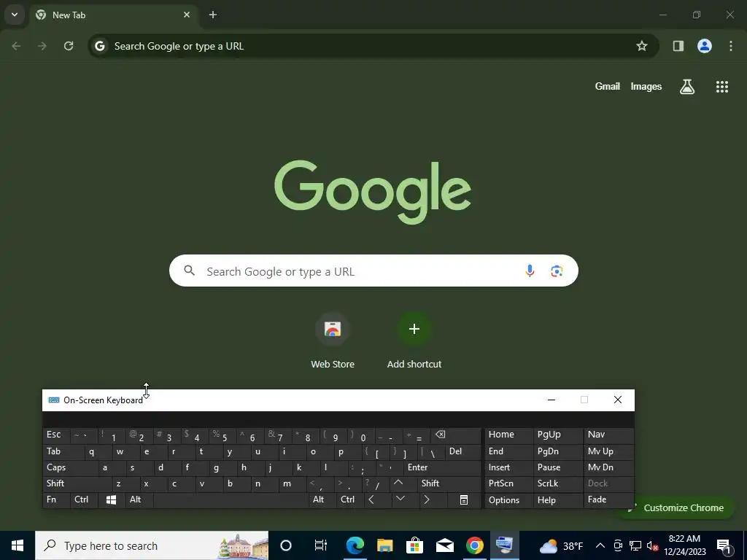The width and height of the screenshot is (747, 560).
Task: Click the taskbar search box
Action: [x=152, y=545]
